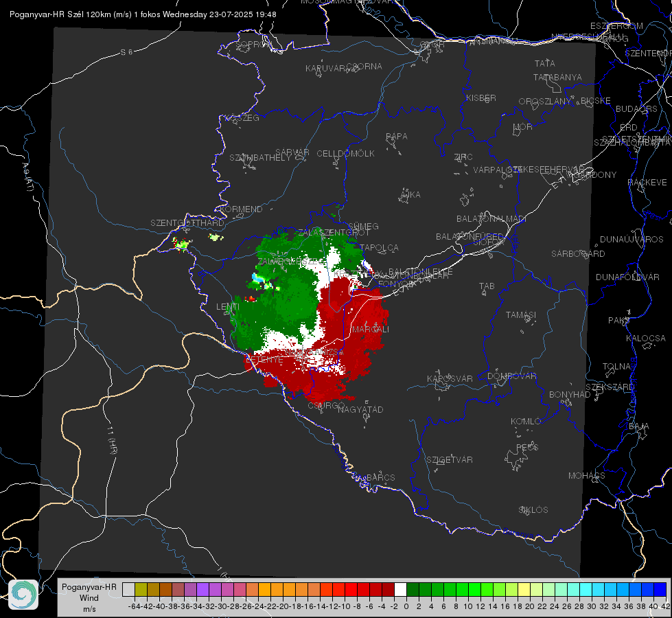Screen dimensions: 672x618
Task: Click the PAPA city label
Action: tap(397, 137)
